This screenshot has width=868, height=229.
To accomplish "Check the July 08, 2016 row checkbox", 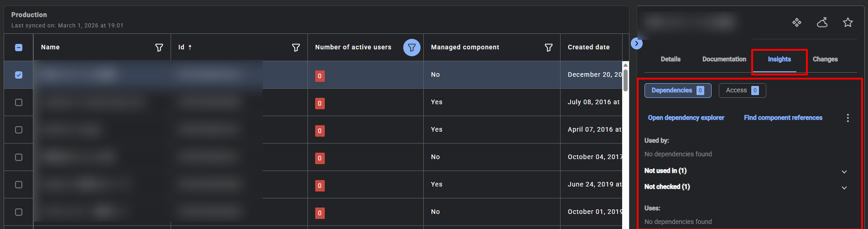I will point(19,102).
